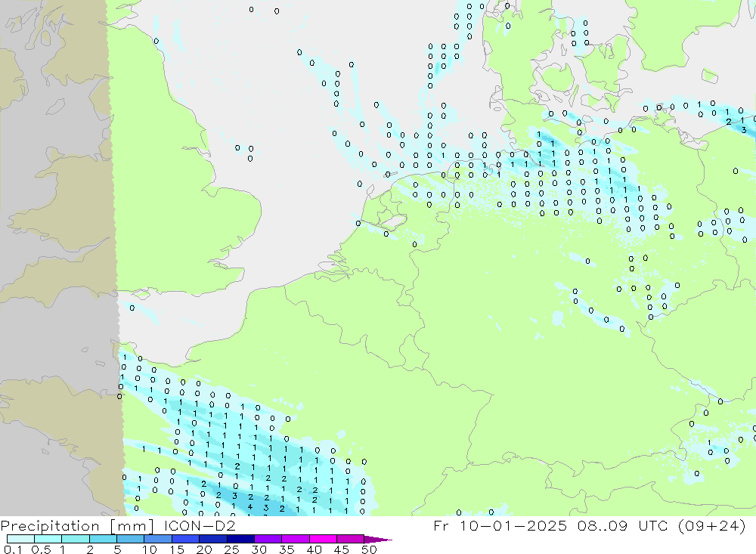
Task: Choose the 40–45 mm magenta legend swatch
Action: [x=323, y=539]
